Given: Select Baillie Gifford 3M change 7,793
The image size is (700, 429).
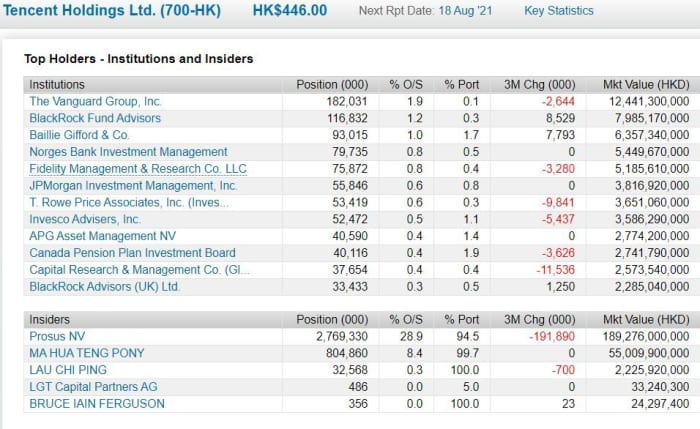Looking at the screenshot, I should pyautogui.click(x=560, y=135).
